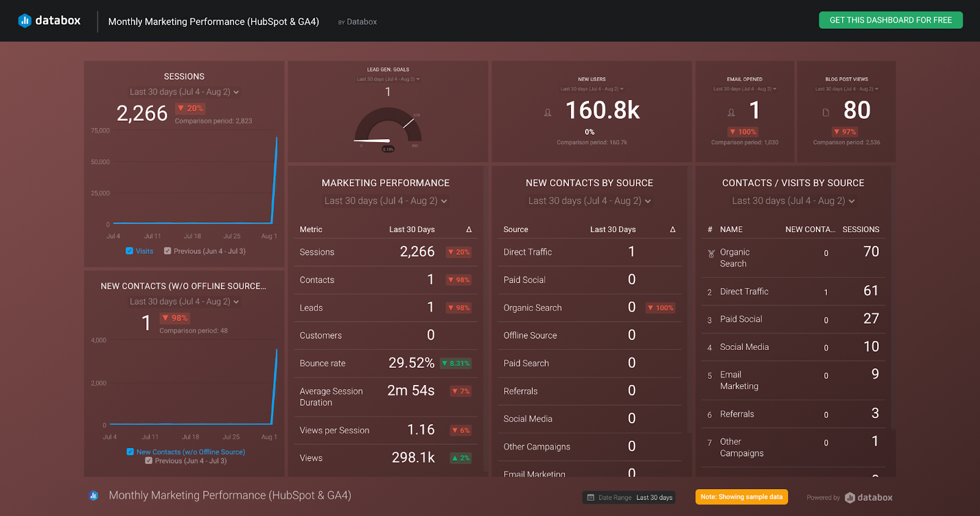Screen dimensions: 980x516
Task: Click the NAME column header in Contacts table
Action: (731, 230)
